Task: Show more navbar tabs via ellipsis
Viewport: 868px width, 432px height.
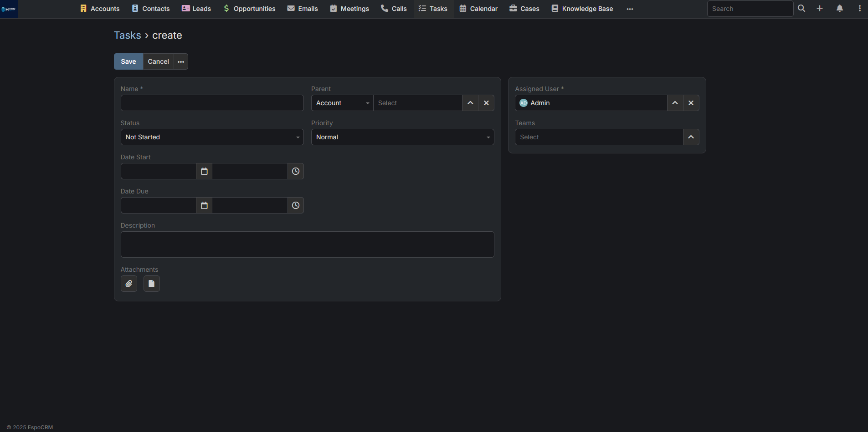Action: tap(630, 9)
